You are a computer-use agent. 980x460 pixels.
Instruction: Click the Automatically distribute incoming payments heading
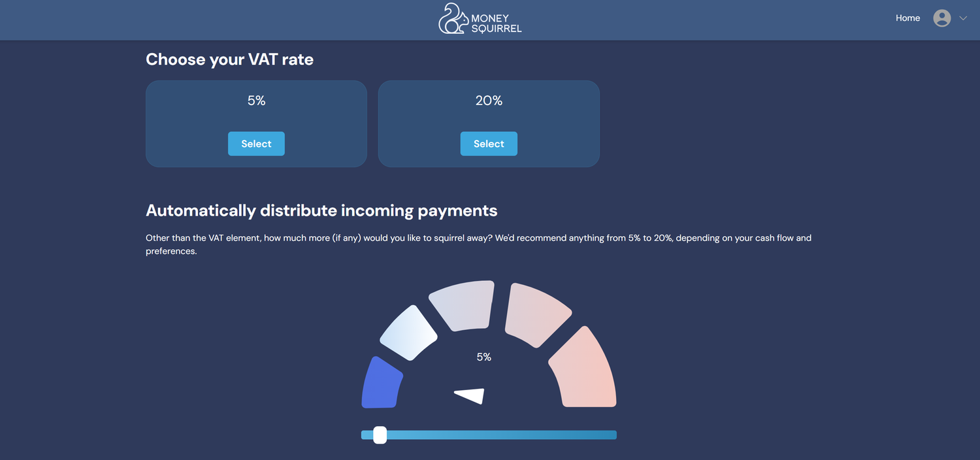[321, 210]
